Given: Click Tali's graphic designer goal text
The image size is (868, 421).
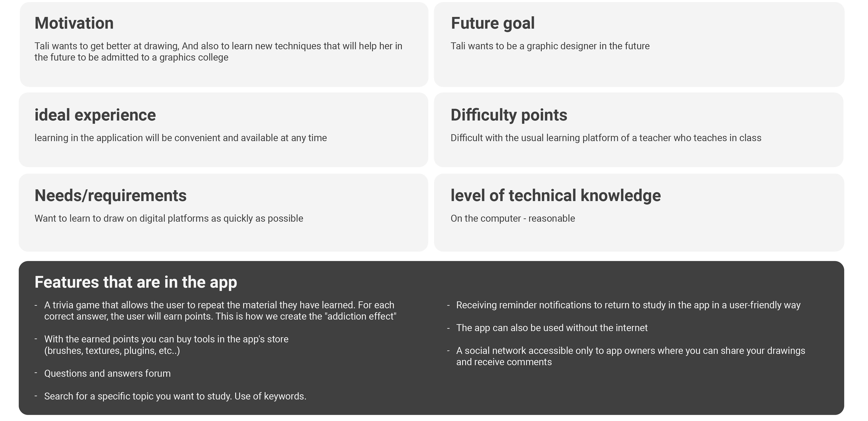Looking at the screenshot, I should 550,46.
